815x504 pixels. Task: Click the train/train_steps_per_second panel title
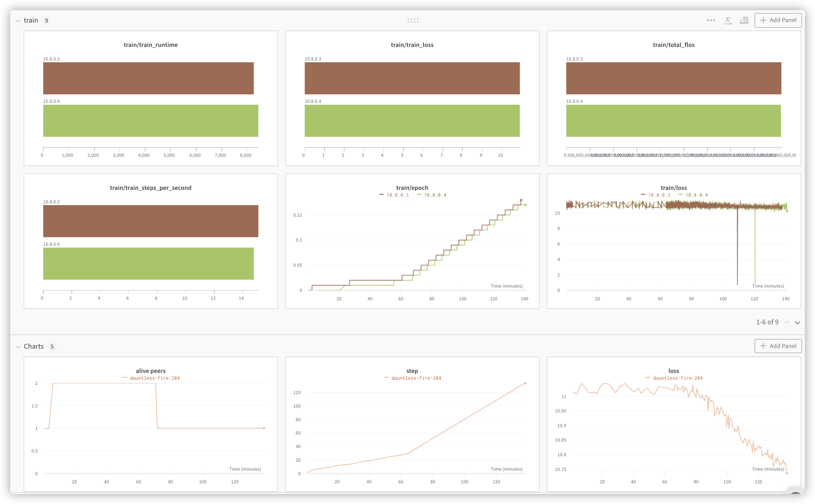[150, 188]
